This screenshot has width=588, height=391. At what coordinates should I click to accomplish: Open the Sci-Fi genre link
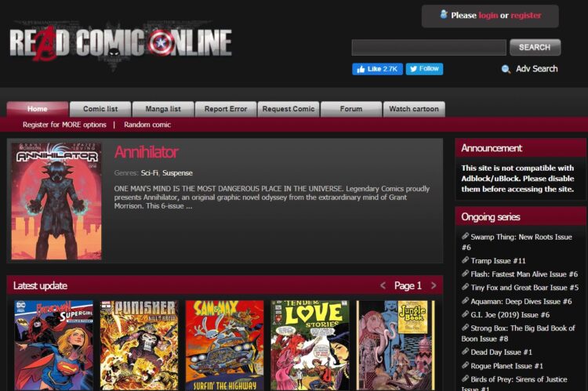[149, 173]
